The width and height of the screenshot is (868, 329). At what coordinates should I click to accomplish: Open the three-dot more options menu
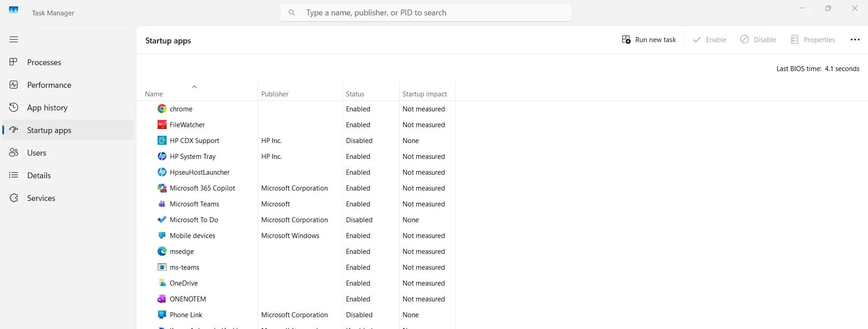click(855, 40)
